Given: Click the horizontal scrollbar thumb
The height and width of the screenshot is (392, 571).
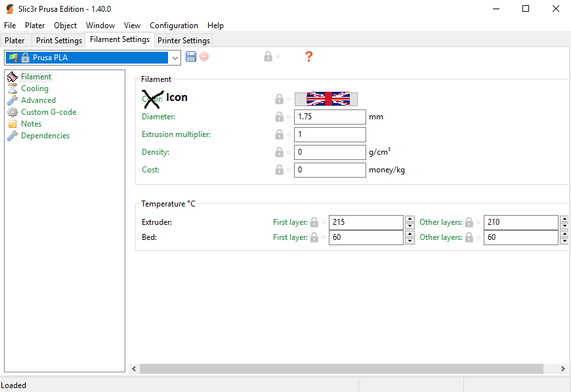Looking at the screenshot, I should click(x=341, y=368).
